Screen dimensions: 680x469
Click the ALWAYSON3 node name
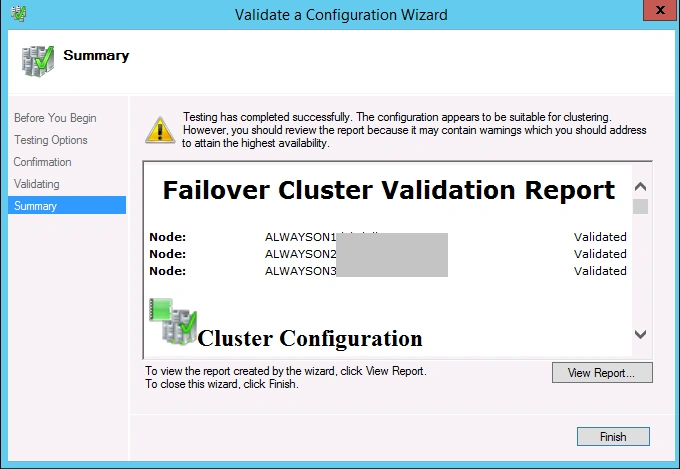pos(301,271)
